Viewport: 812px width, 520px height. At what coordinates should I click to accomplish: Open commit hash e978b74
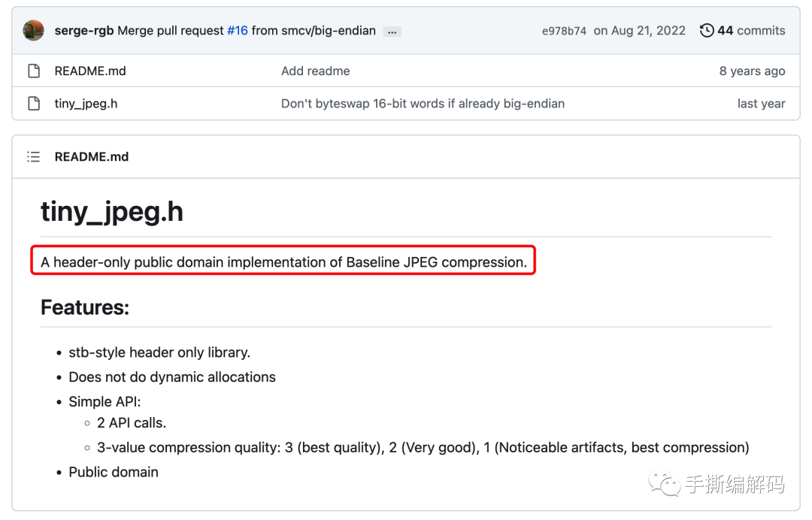click(564, 32)
